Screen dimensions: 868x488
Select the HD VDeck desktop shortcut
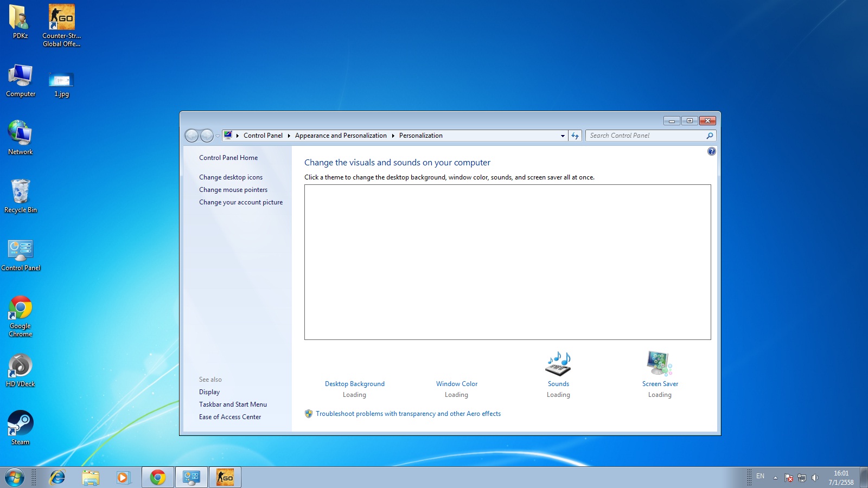(21, 371)
